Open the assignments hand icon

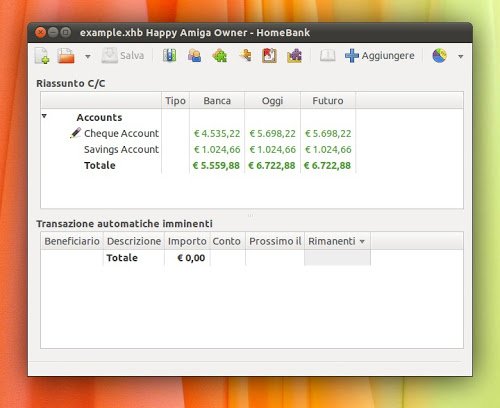point(245,55)
